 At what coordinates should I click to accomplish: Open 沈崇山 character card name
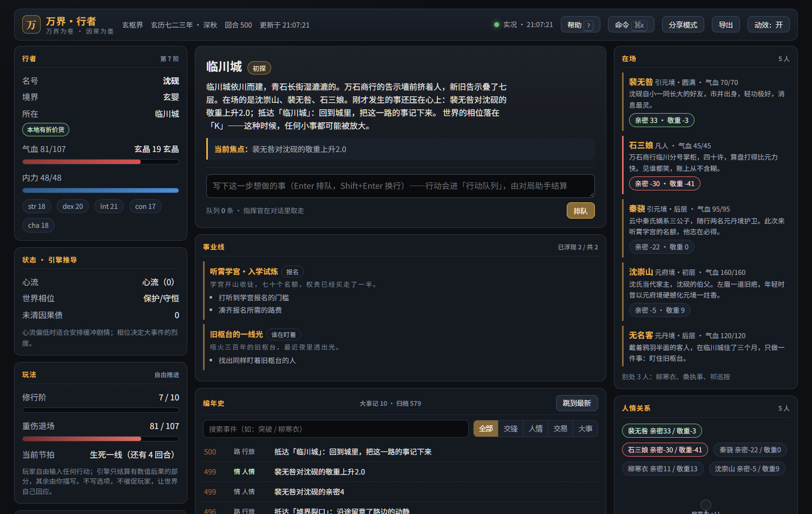(641, 272)
